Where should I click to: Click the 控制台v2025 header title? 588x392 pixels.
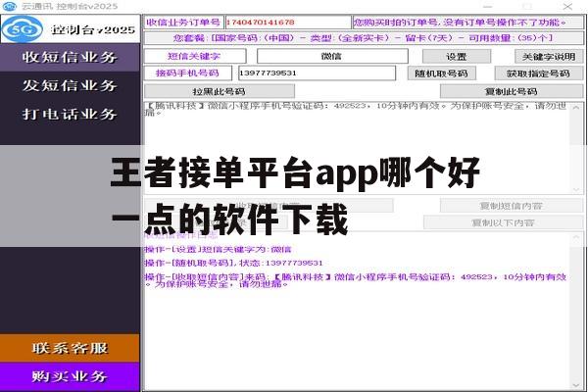[93, 29]
